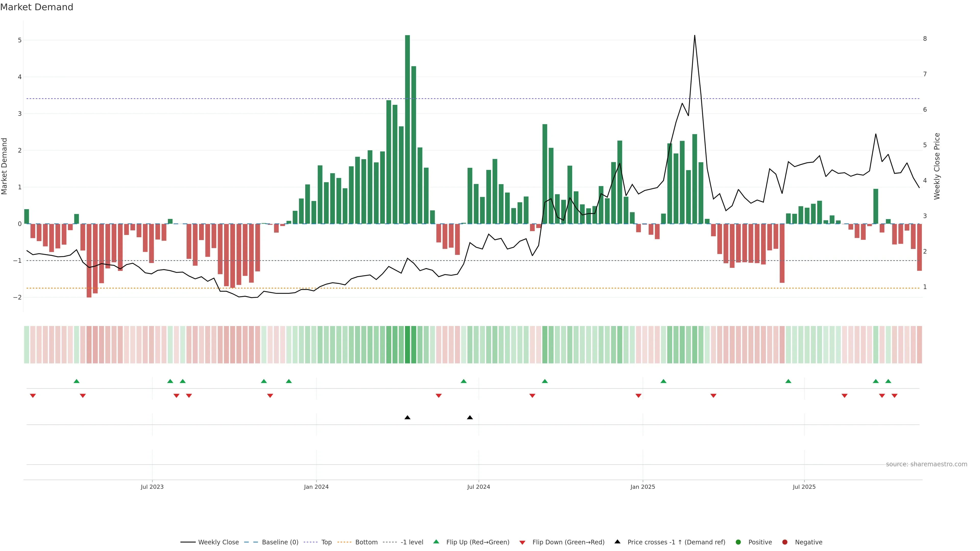The height and width of the screenshot is (551, 980).
Task: Click the green Positive legend dot
Action: 738,542
